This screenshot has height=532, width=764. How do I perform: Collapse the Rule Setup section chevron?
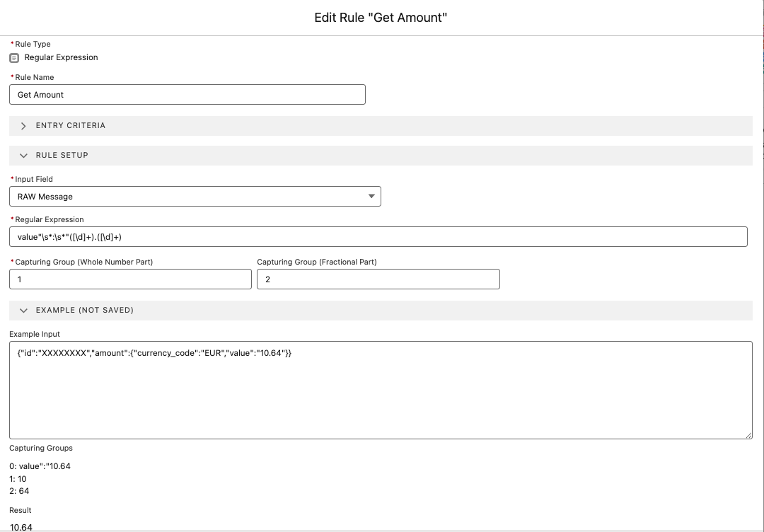click(x=23, y=156)
